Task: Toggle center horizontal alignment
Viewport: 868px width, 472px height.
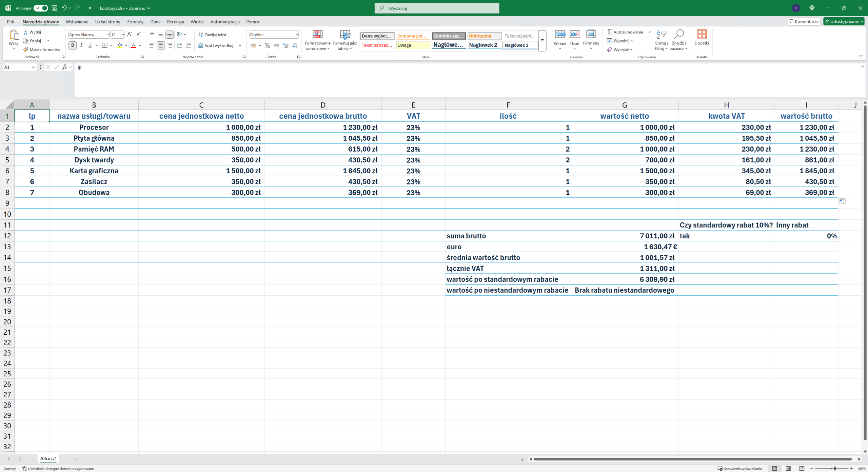Action: (161, 45)
